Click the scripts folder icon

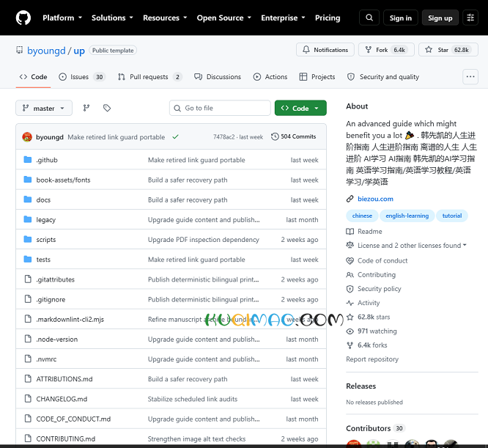[x=28, y=240]
